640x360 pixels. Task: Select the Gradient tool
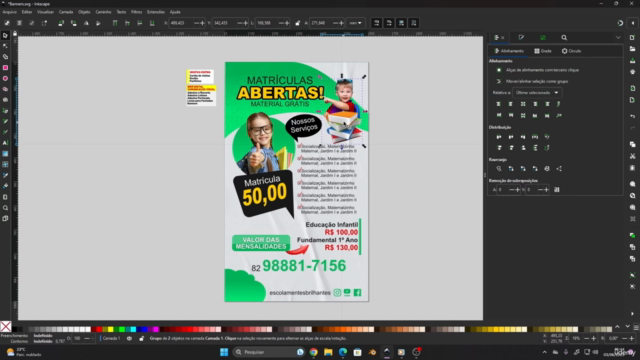coord(5,154)
